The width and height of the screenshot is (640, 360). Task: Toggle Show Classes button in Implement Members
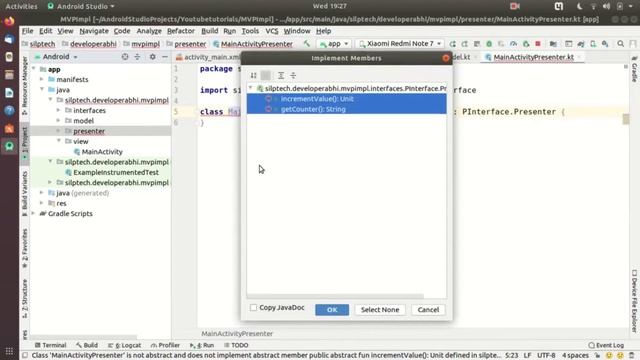(266, 75)
